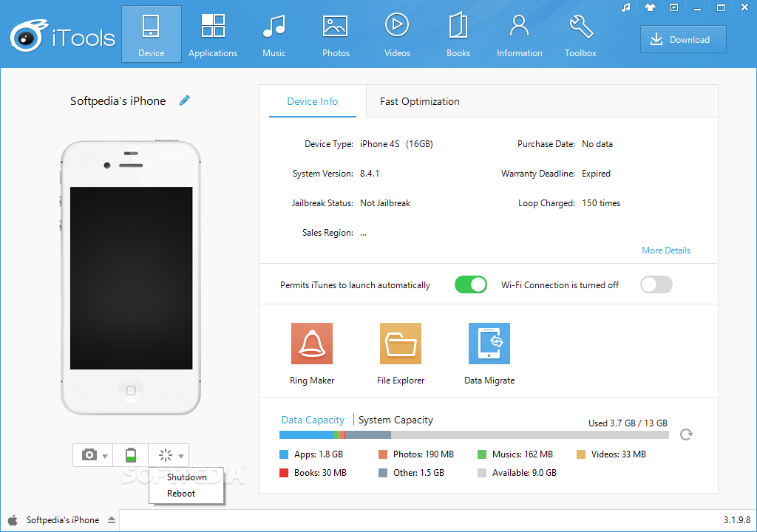Click the 'iPhone 4S (16GB)' device type value
Image resolution: width=757 pixels, height=532 pixels.
[396, 144]
